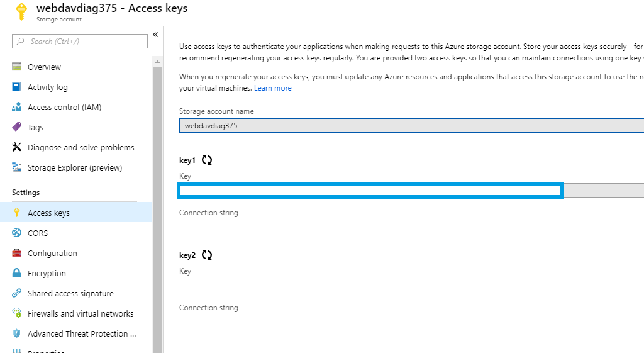Screen dimensions: 644x353
Task: Click the key1 Key value field
Action: pyautogui.click(x=370, y=191)
